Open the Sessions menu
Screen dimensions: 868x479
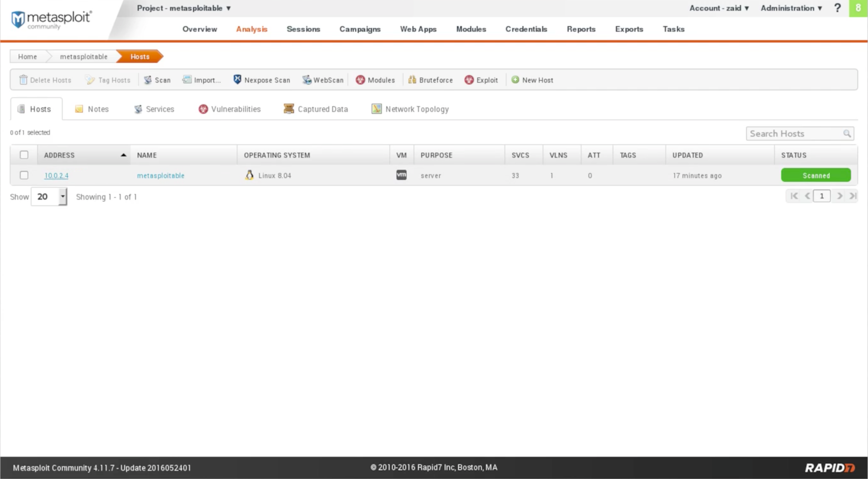303,29
